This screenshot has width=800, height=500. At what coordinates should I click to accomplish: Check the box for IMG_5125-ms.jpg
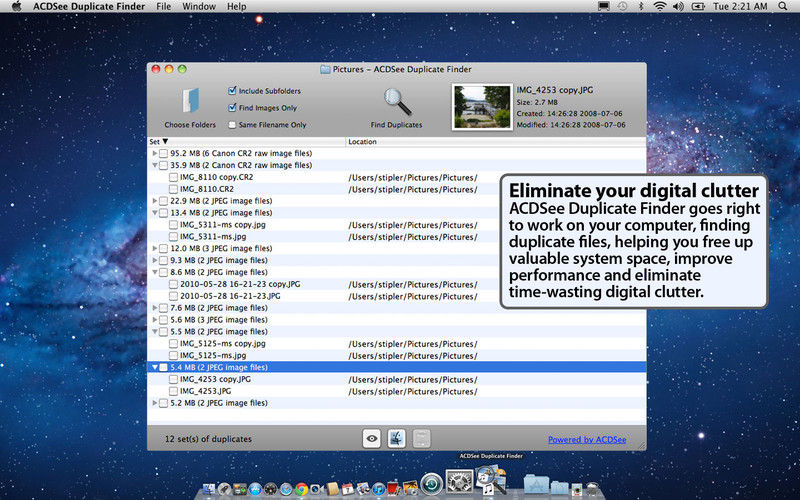pos(173,356)
